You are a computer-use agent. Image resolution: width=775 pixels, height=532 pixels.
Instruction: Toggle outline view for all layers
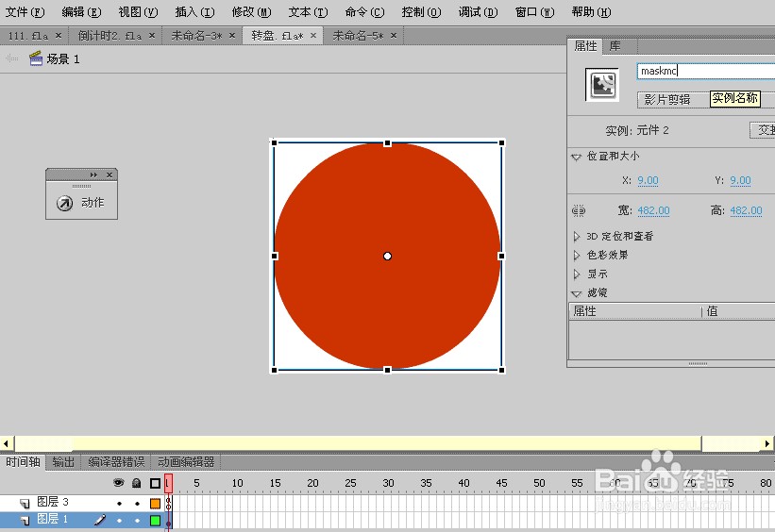pos(155,483)
